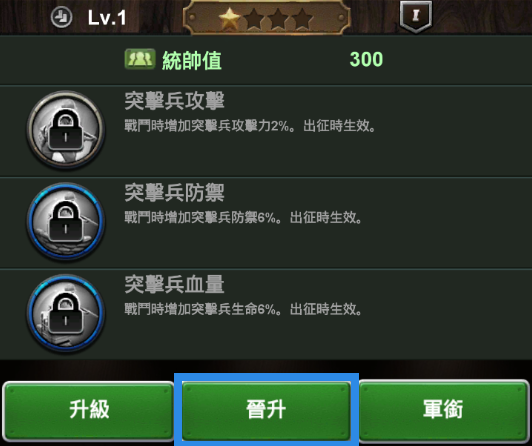Click the 統帥值 label text
The height and width of the screenshot is (446, 532).
(x=192, y=60)
